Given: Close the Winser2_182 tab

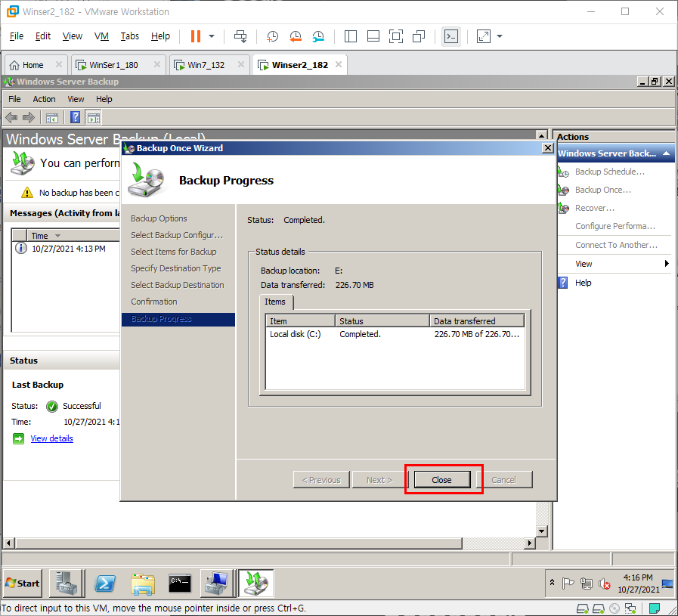Looking at the screenshot, I should [x=339, y=64].
